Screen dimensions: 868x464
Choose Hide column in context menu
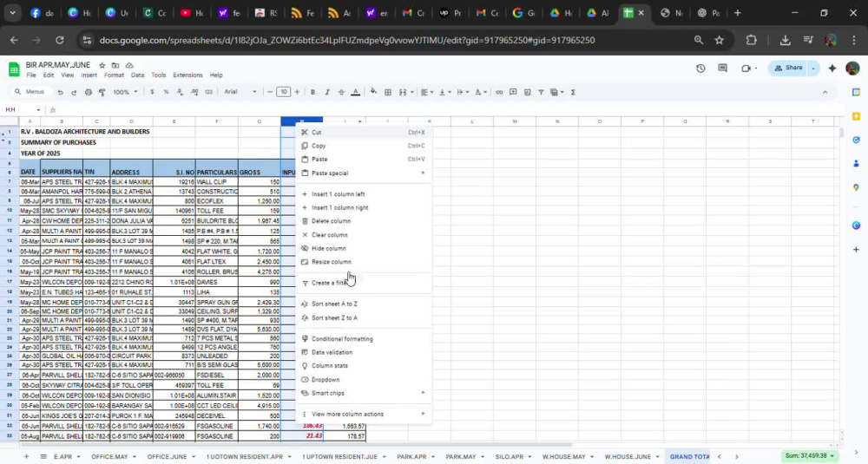363,248
